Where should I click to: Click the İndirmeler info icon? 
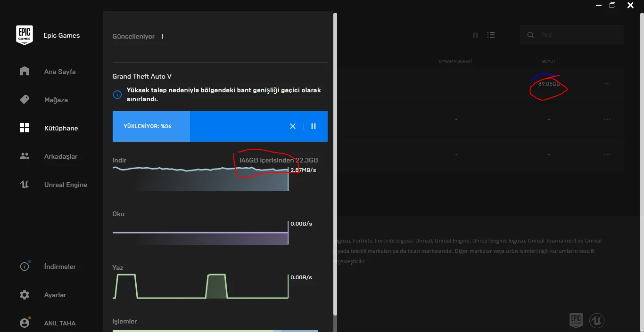tap(25, 266)
